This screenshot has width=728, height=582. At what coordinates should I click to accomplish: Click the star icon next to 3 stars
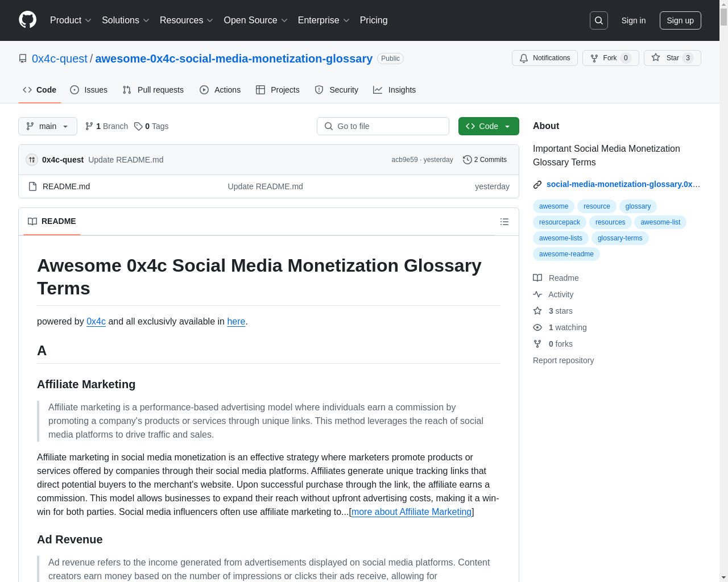tap(537, 311)
